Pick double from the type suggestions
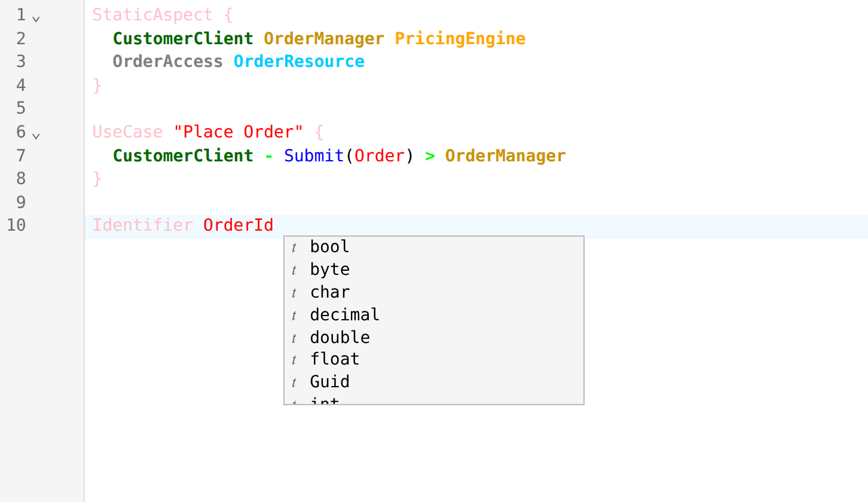Image resolution: width=868 pixels, height=502 pixels. 434,337
